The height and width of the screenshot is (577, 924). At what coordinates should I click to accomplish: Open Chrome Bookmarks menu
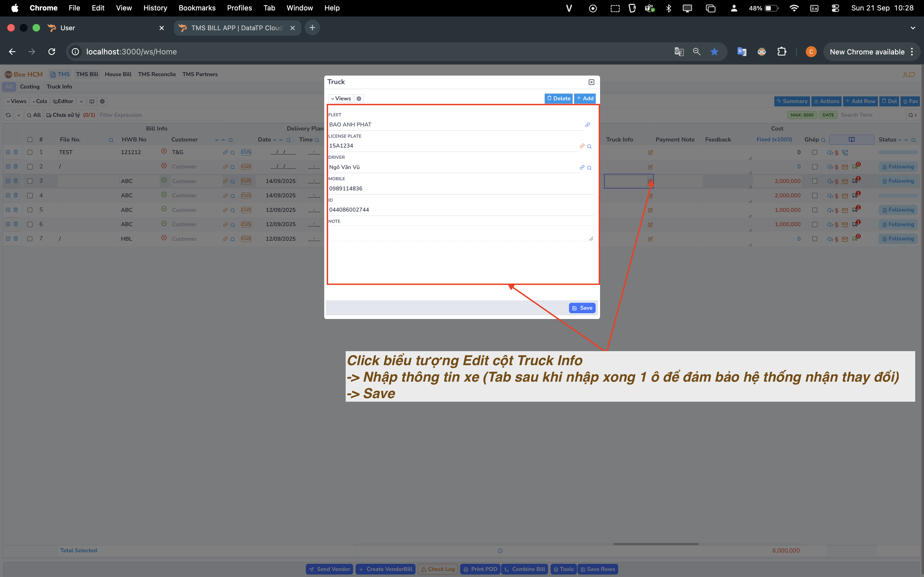point(197,8)
